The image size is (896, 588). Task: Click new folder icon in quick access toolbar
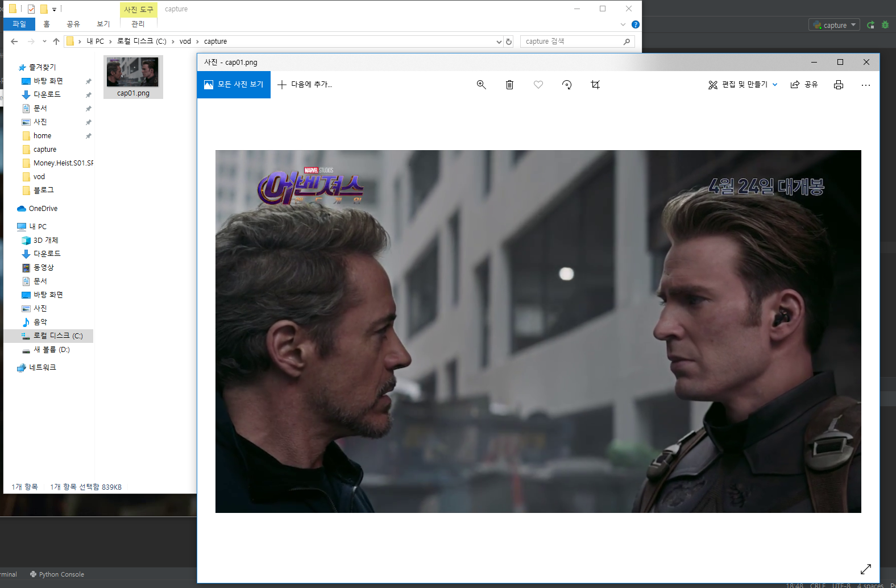[44, 9]
